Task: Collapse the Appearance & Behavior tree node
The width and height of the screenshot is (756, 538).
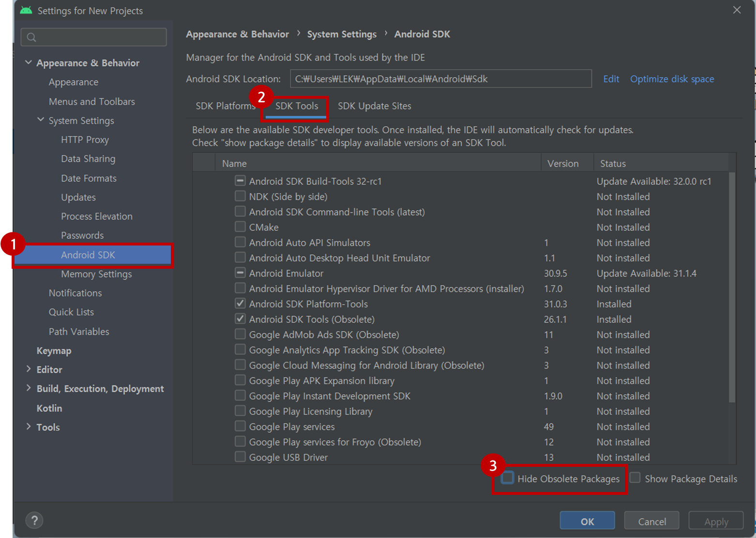Action: pos(29,62)
